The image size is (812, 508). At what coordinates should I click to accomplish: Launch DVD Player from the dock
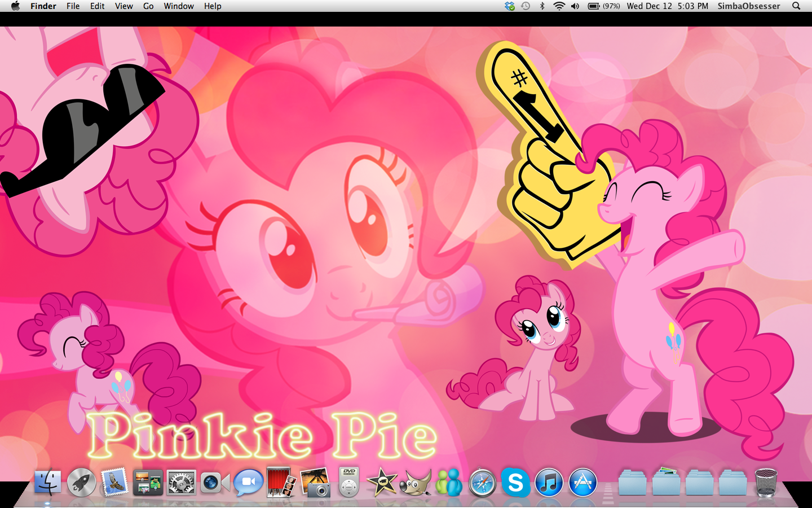[348, 483]
